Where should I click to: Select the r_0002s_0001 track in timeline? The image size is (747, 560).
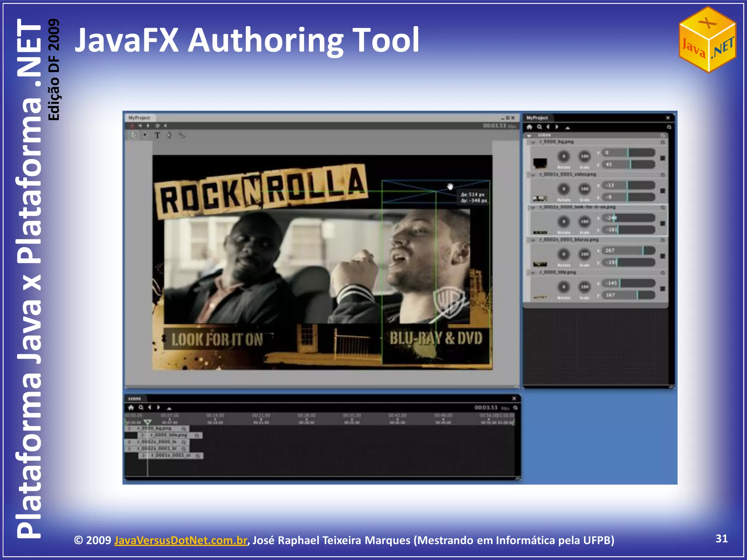point(157,449)
